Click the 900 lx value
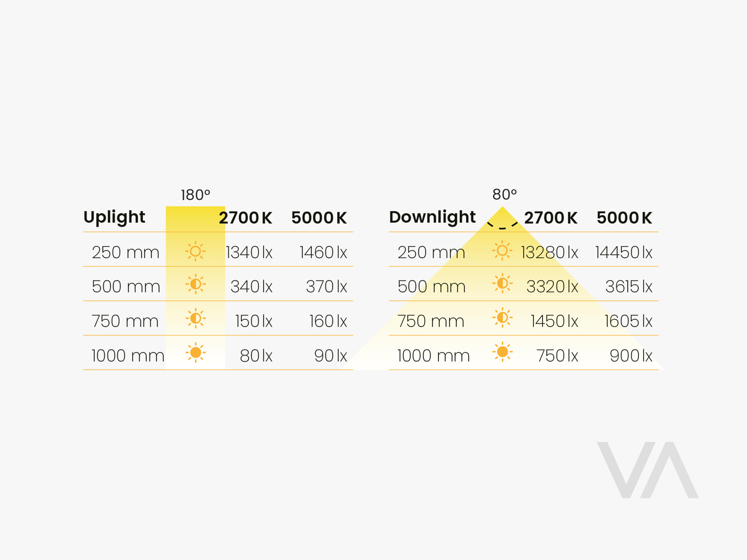Image resolution: width=747 pixels, height=560 pixels. [x=631, y=356]
